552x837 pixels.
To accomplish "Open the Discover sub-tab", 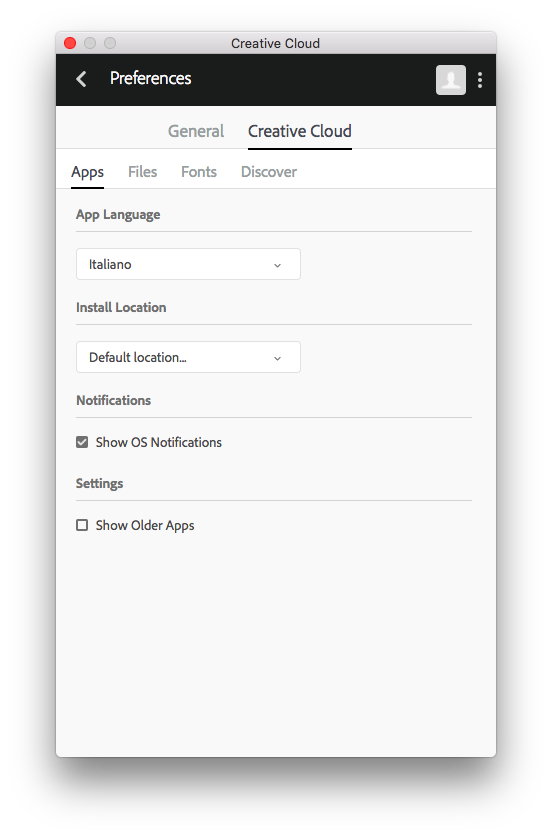I will (269, 172).
